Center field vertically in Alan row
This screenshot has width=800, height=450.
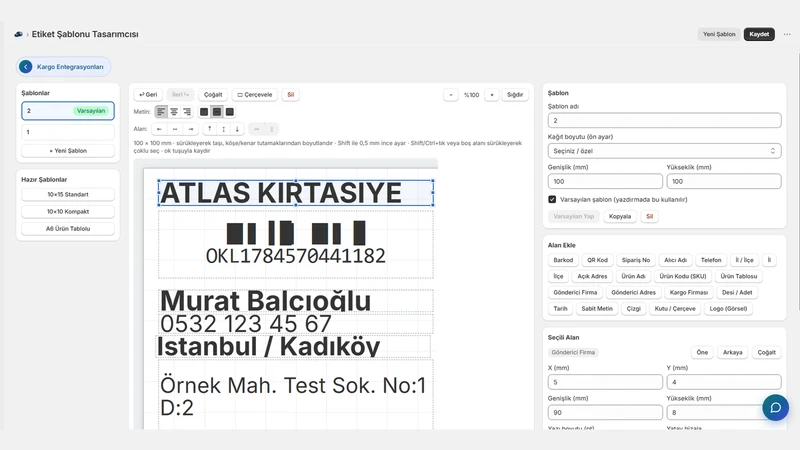(223, 129)
